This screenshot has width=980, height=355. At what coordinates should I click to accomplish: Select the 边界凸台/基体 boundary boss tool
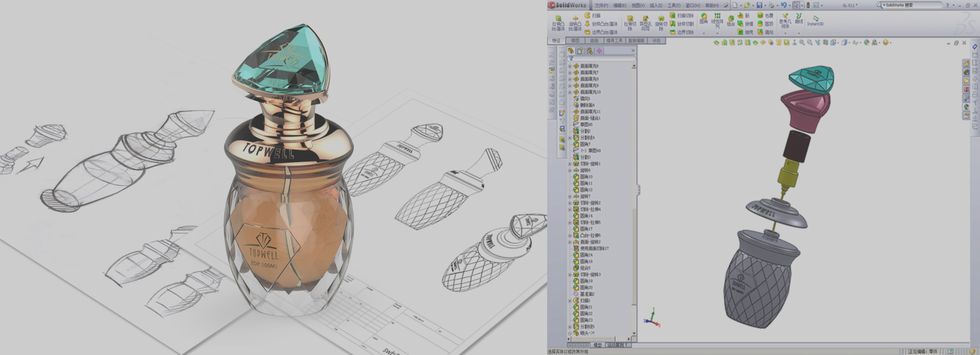(601, 32)
